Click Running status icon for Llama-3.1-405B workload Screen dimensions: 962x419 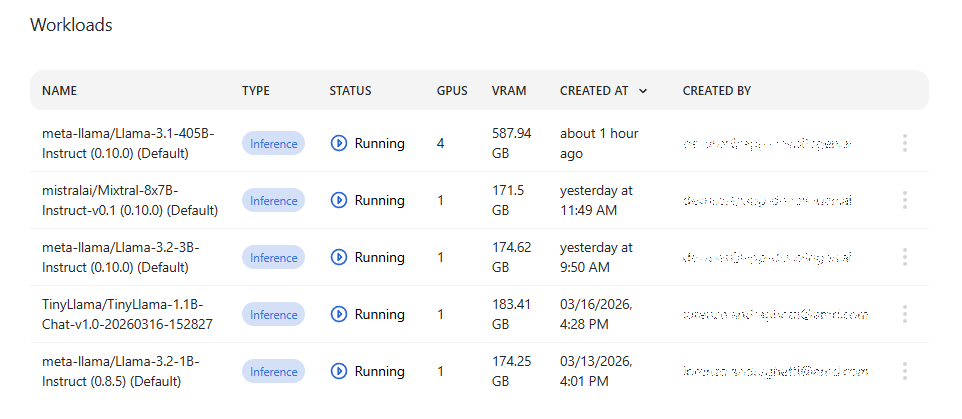click(x=338, y=143)
